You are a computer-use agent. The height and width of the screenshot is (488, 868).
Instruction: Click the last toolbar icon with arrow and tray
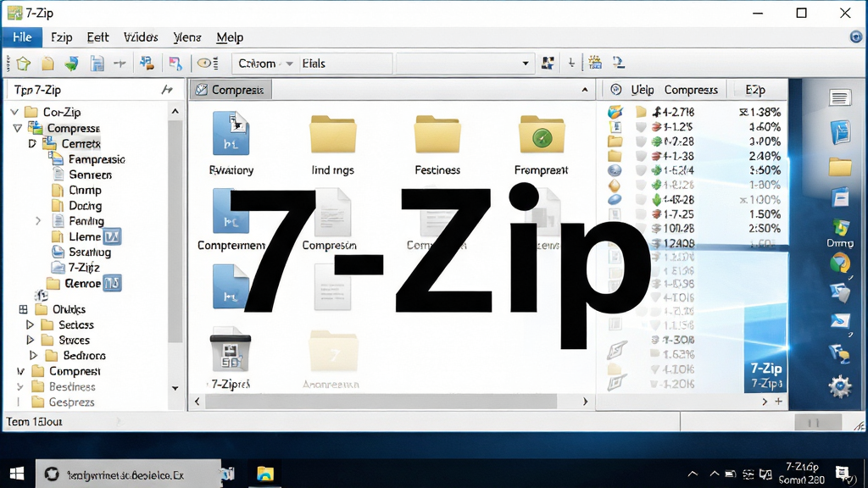point(618,63)
